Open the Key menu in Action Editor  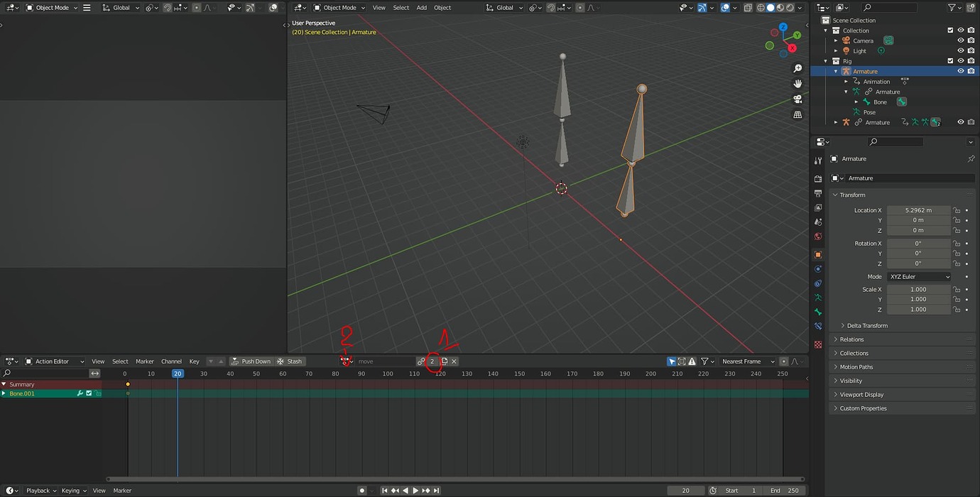click(194, 361)
